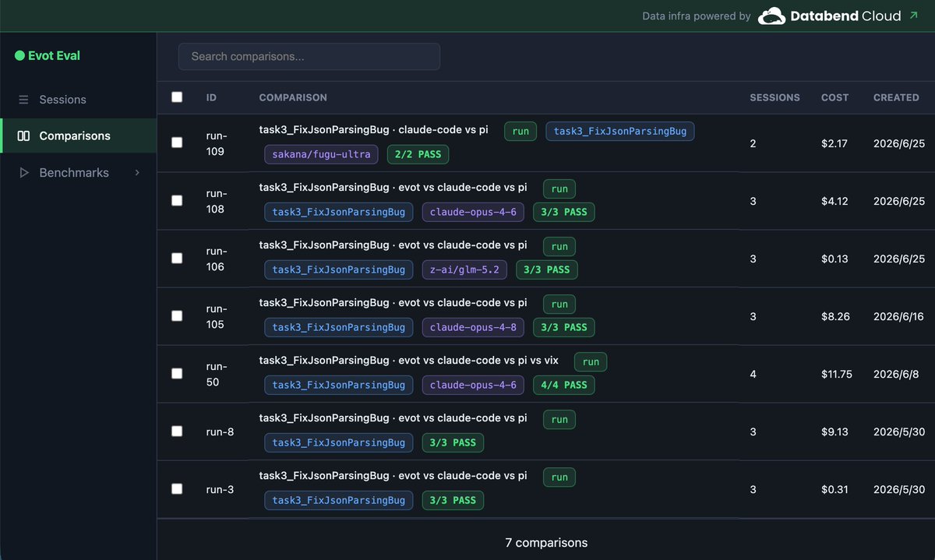This screenshot has height=560, width=935.
Task: Open the 'claude-code vs pi' comparison title
Action: [x=374, y=129]
